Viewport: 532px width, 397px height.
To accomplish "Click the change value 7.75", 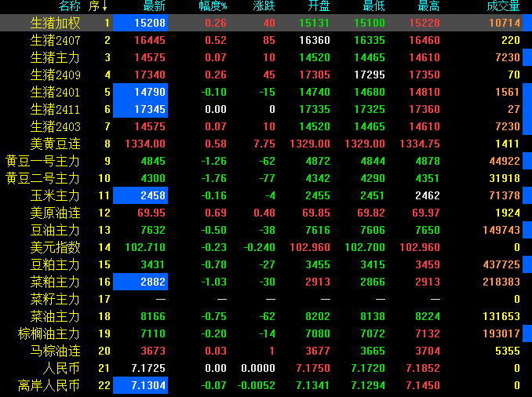I will [264, 144].
